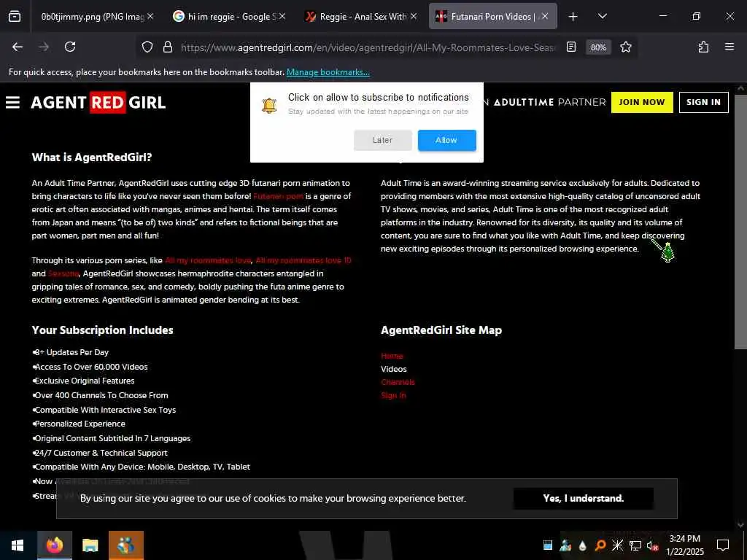Open the network status tray icon
The width and height of the screenshot is (747, 560).
[x=635, y=545]
